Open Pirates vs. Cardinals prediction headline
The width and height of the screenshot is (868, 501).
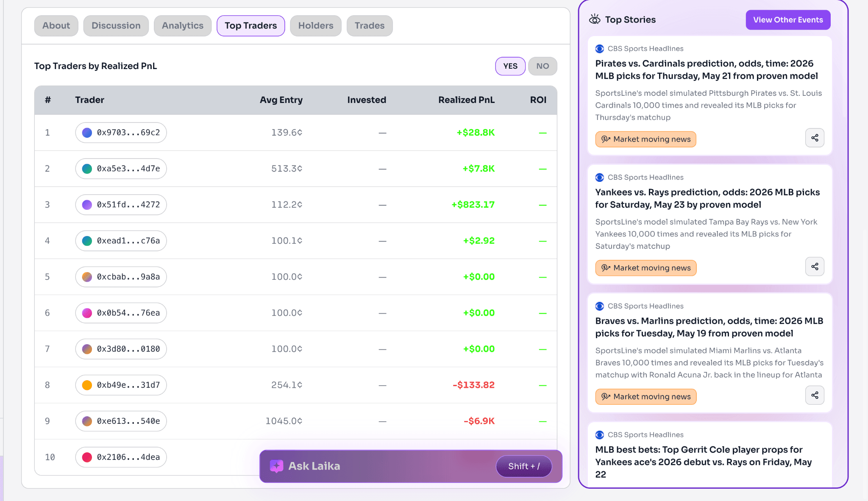(x=707, y=70)
